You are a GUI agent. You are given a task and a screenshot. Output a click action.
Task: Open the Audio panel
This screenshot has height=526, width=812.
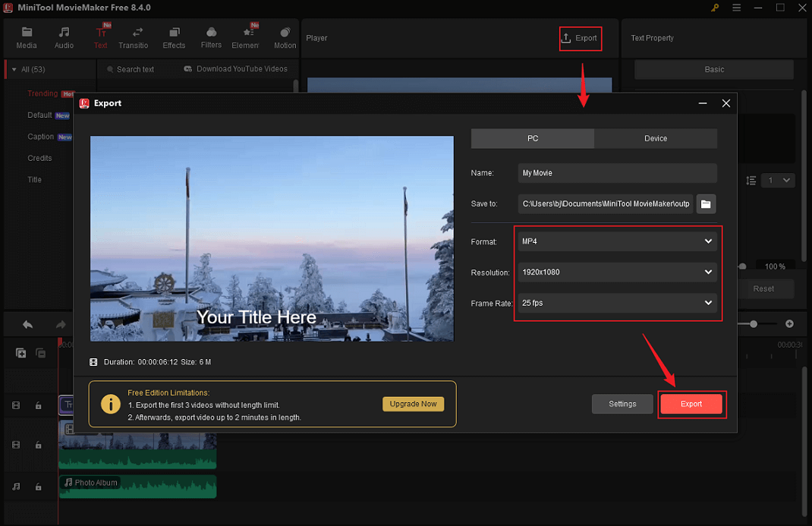point(63,36)
